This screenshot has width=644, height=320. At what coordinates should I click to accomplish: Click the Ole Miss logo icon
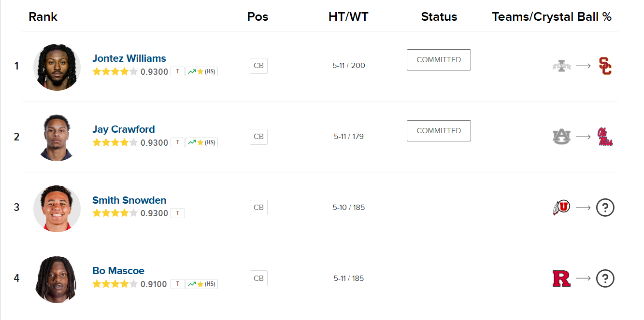[605, 137]
